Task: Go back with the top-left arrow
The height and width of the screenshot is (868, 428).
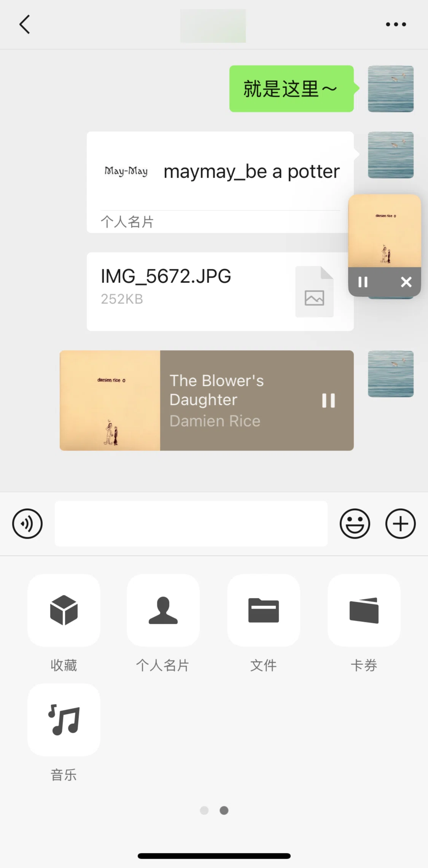Action: 25,25
